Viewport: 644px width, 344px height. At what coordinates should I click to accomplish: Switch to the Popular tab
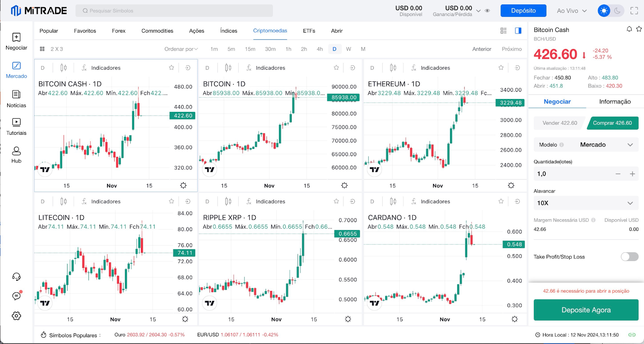pos(49,31)
